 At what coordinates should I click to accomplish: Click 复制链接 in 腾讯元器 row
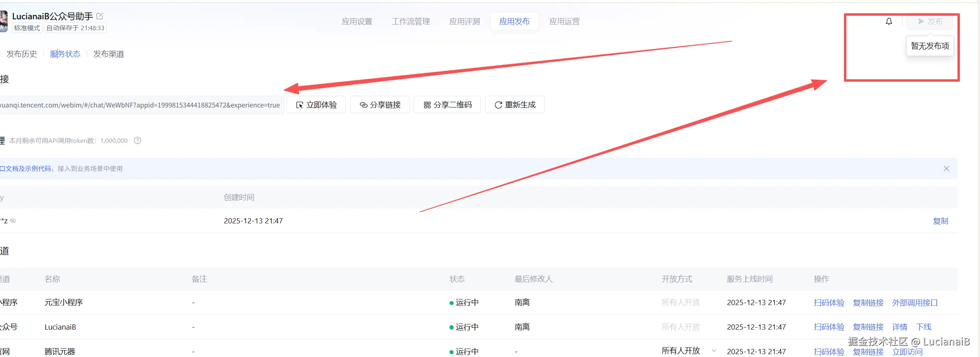coord(868,351)
